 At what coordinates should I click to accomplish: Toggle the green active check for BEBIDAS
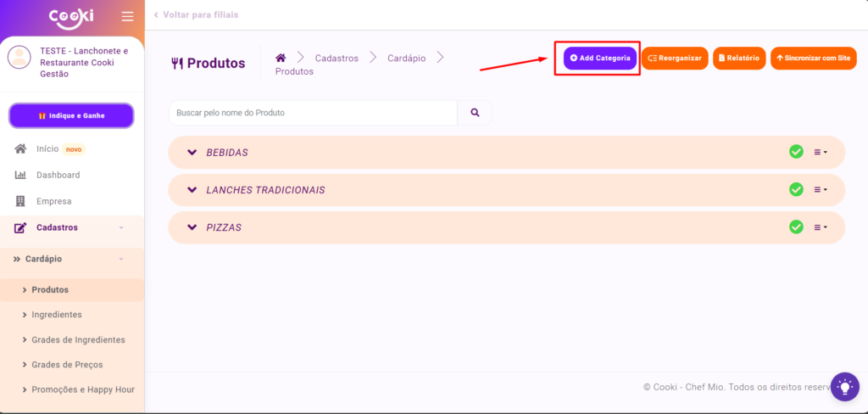[796, 152]
